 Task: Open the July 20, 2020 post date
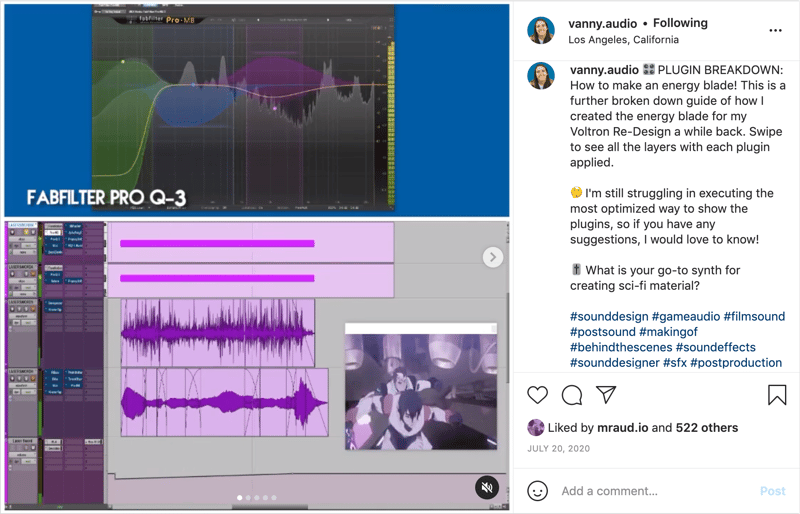click(x=558, y=449)
